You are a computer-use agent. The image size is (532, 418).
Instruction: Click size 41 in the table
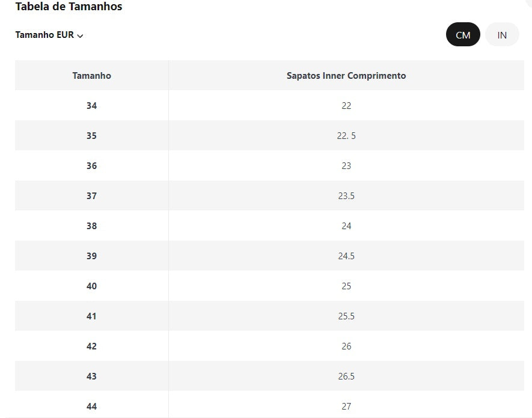pyautogui.click(x=91, y=316)
